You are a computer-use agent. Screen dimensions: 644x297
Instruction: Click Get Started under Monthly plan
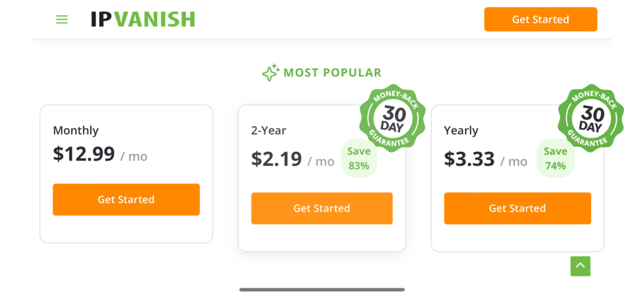[126, 200]
